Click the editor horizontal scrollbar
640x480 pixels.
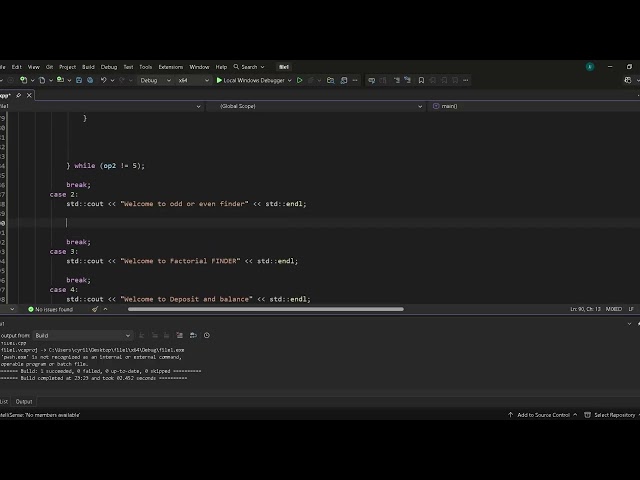point(266,309)
